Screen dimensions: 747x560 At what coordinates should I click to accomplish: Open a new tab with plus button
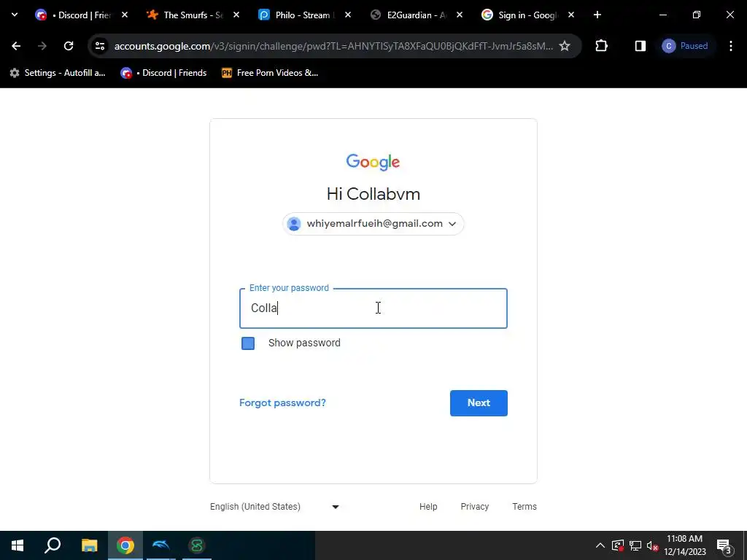coord(597,15)
